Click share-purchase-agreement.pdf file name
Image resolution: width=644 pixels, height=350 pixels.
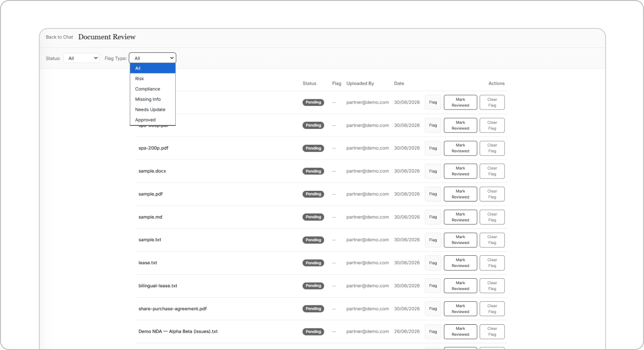click(173, 309)
